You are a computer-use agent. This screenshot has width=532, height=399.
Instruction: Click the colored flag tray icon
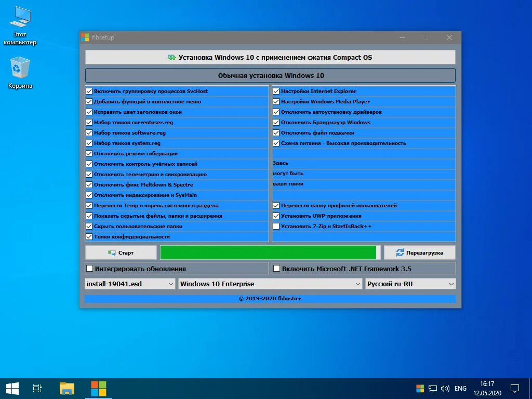[x=420, y=389]
